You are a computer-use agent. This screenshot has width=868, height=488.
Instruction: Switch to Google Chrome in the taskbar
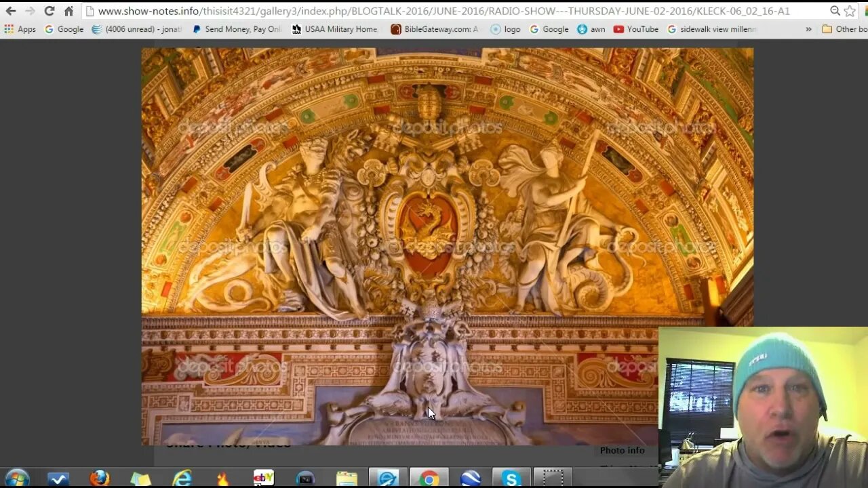[x=429, y=479]
